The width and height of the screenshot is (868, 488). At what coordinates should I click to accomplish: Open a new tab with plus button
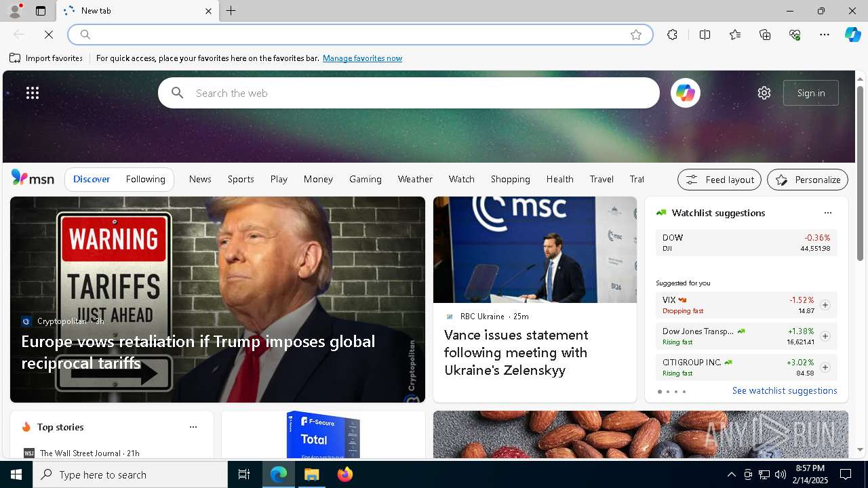click(x=231, y=11)
